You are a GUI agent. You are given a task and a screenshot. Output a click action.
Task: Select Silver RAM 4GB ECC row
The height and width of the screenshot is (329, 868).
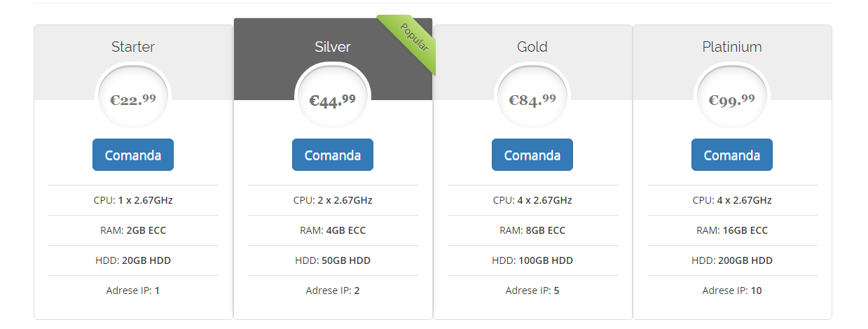pyautogui.click(x=333, y=230)
